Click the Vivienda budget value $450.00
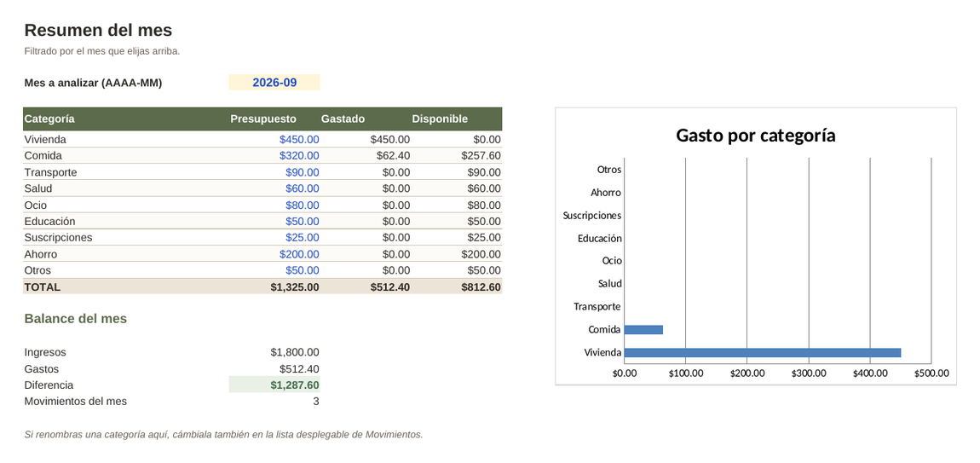The width and height of the screenshot is (980, 463). pyautogui.click(x=299, y=140)
